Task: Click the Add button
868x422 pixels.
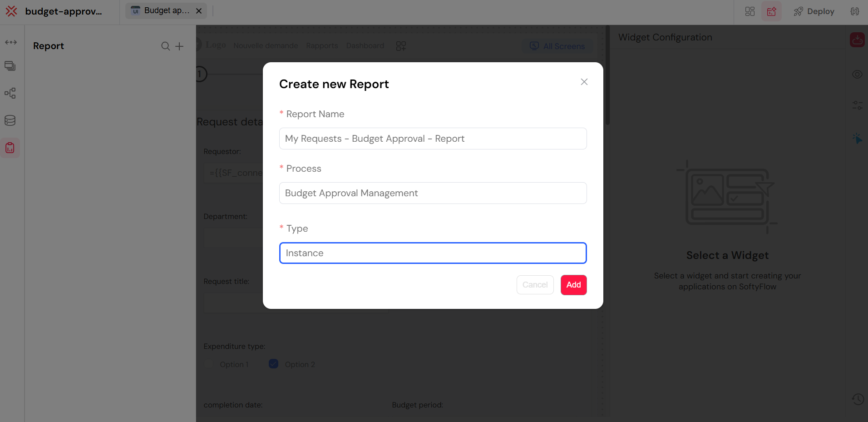Action: pyautogui.click(x=574, y=285)
